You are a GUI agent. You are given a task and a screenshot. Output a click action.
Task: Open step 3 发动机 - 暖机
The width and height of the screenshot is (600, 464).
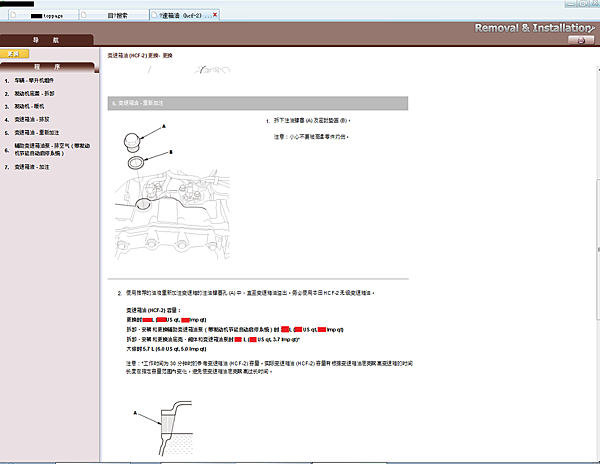29,106
